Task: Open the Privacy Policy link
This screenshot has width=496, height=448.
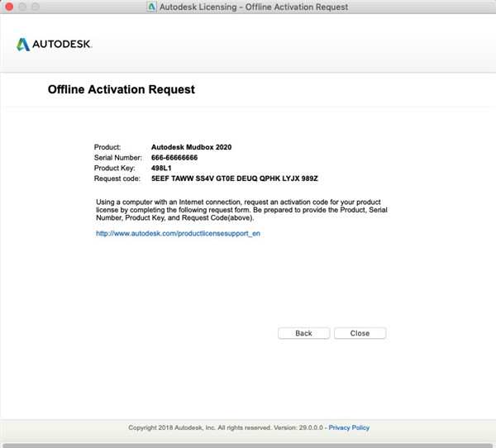Action: coord(349,427)
